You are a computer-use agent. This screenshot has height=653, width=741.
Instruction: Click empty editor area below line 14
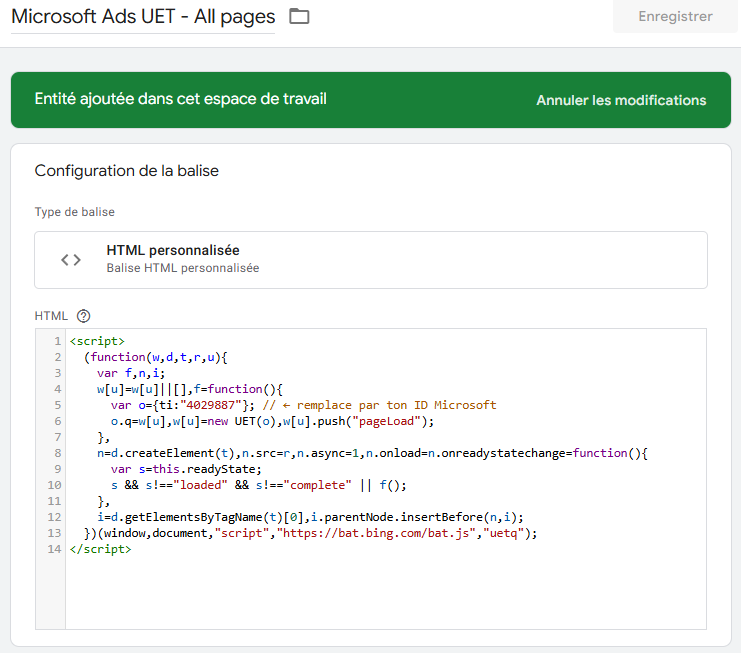(385, 593)
